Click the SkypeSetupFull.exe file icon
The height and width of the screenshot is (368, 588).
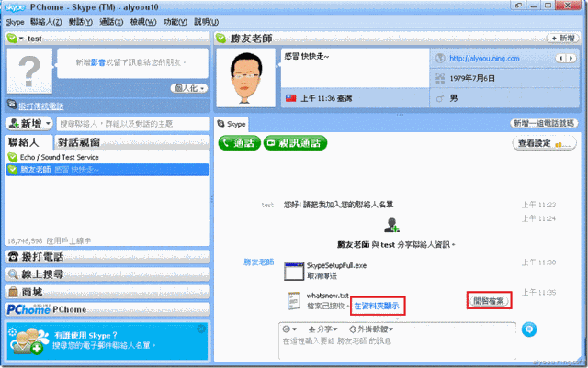[294, 272]
